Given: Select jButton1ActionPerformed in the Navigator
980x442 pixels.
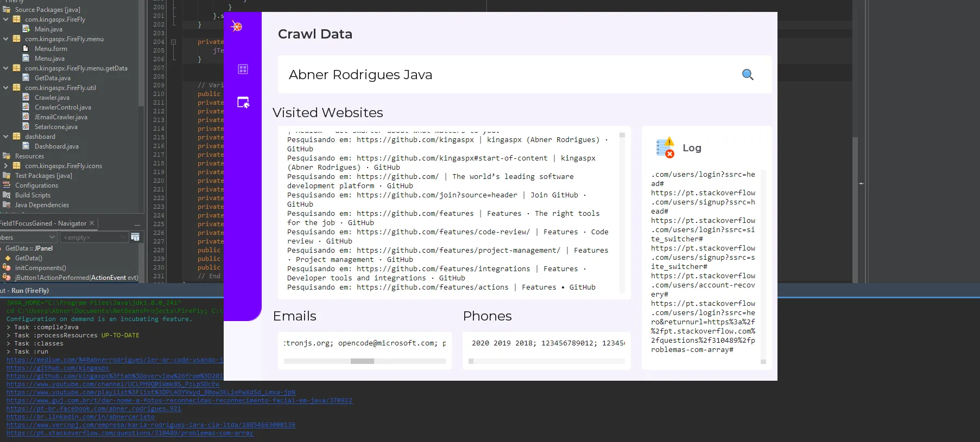Looking at the screenshot, I should (x=77, y=278).
